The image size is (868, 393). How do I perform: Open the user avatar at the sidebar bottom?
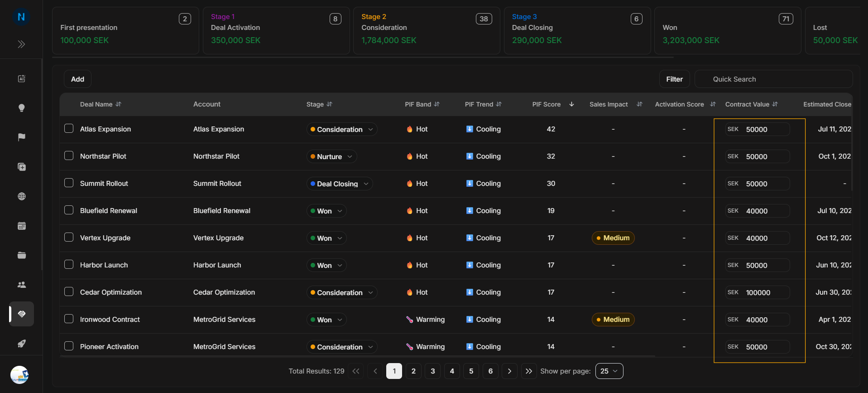[19, 375]
